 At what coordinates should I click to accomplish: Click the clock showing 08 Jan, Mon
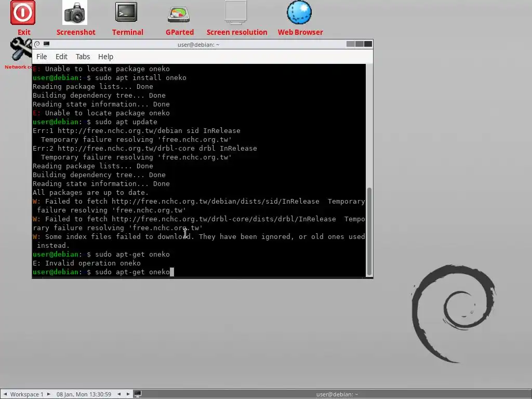click(84, 394)
